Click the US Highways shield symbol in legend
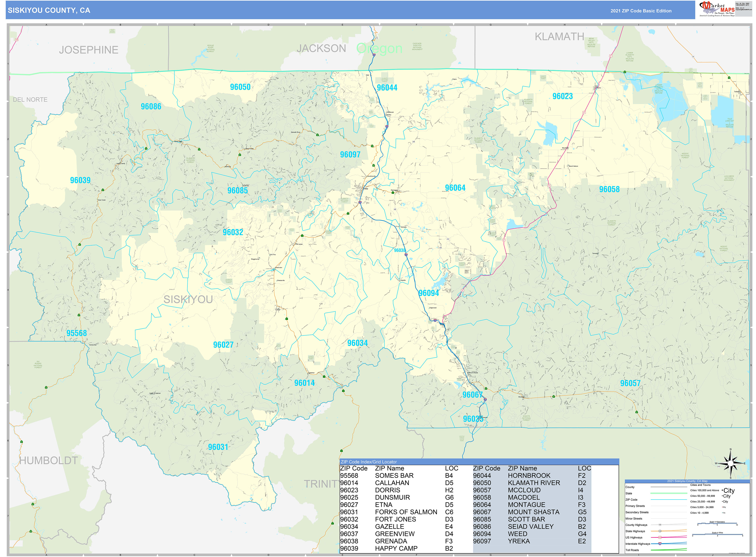The image size is (756, 557). [660, 538]
